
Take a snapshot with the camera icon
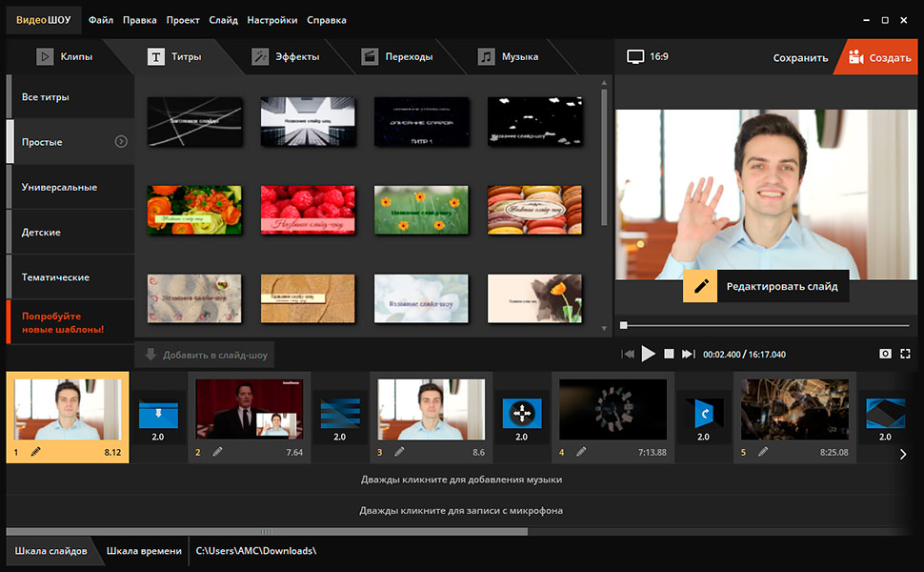885,354
